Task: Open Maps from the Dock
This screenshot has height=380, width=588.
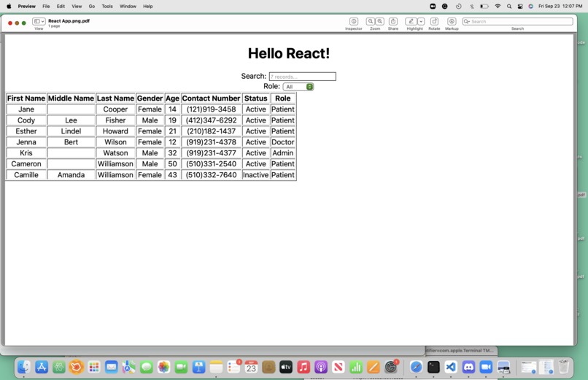Action: [128, 367]
